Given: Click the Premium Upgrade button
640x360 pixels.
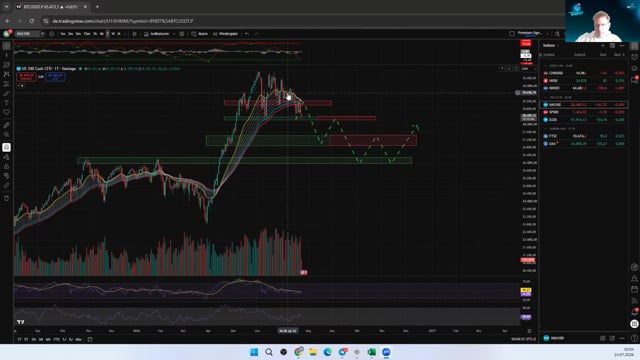Looking at the screenshot, I should point(529,34).
